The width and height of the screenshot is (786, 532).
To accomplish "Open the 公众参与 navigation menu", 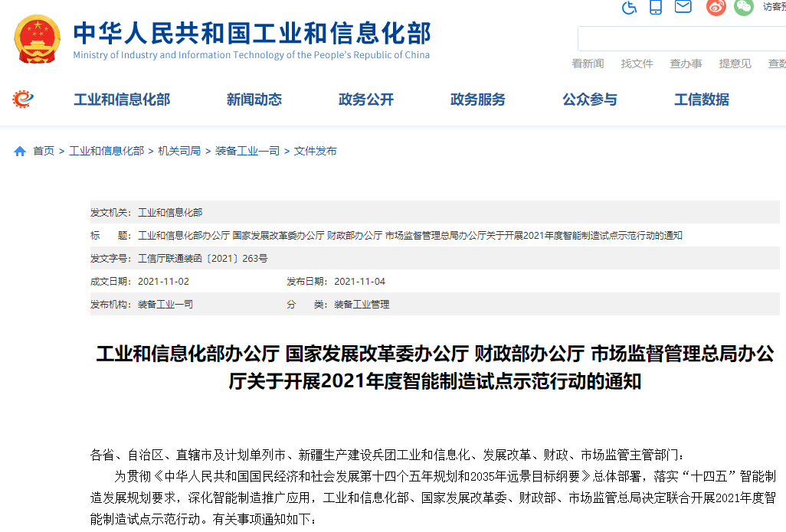I will tap(590, 100).
